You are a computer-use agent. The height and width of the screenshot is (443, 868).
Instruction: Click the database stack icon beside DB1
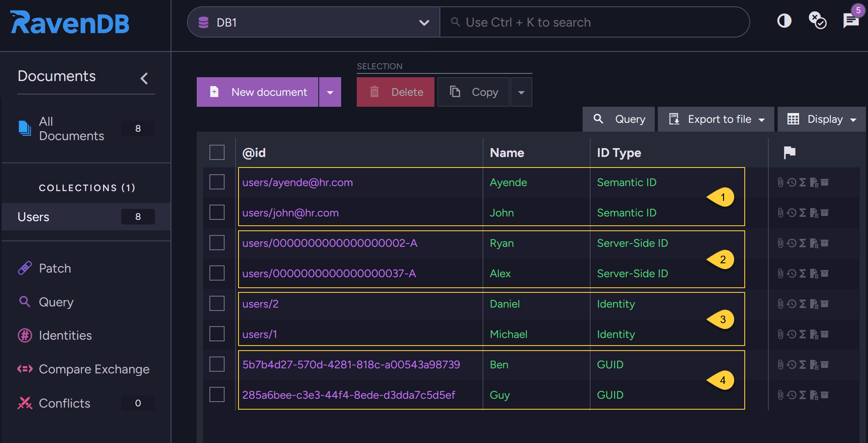pyautogui.click(x=203, y=22)
